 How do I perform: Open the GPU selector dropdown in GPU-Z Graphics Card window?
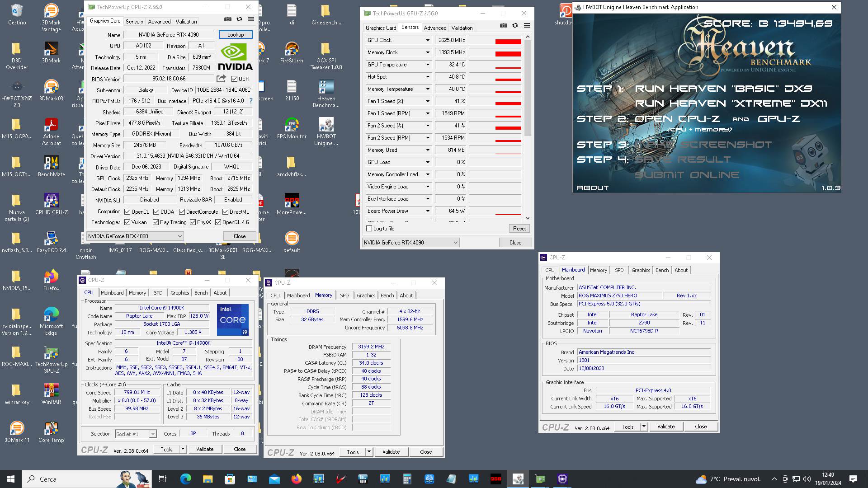[x=135, y=236]
